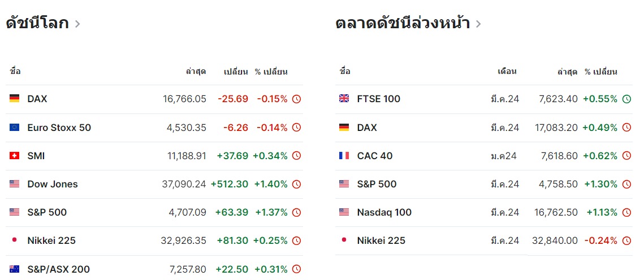This screenshot has height=280, width=644.
Task: Click the French flag icon beside CAC 40
Action: coord(344,156)
